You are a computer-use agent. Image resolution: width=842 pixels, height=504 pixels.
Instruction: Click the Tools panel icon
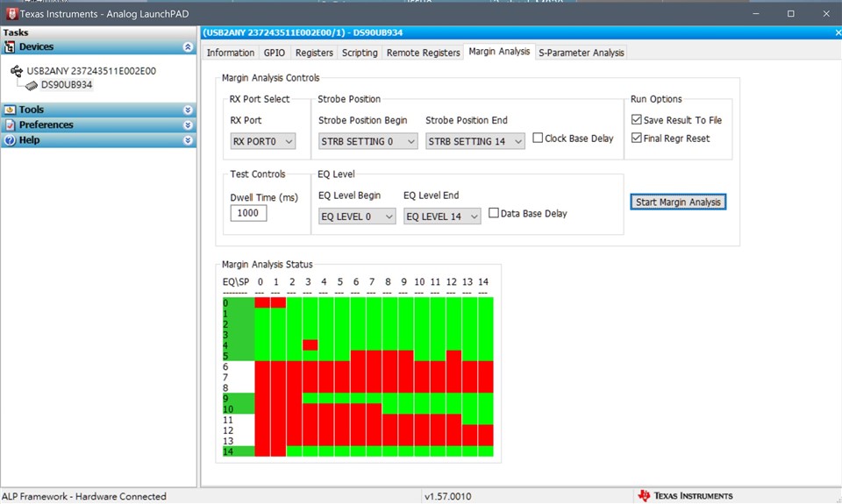pos(10,110)
